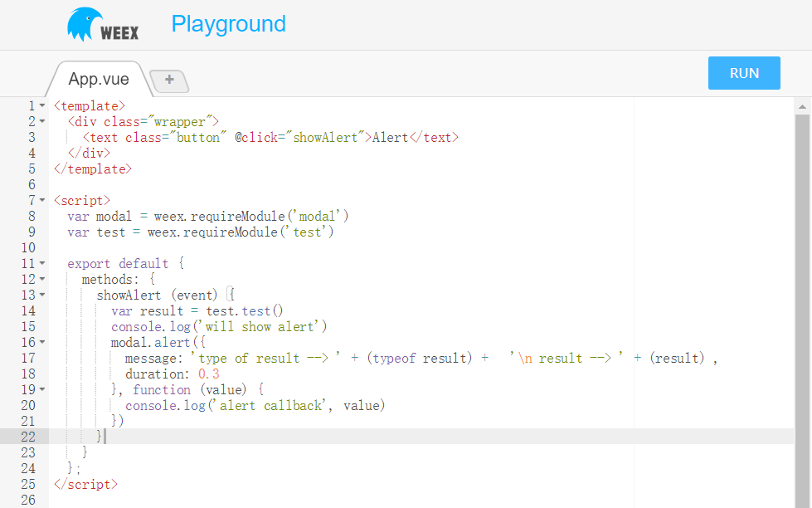Click the vertical scrollbar thumb
The width and height of the screenshot is (812, 508).
coord(802,311)
